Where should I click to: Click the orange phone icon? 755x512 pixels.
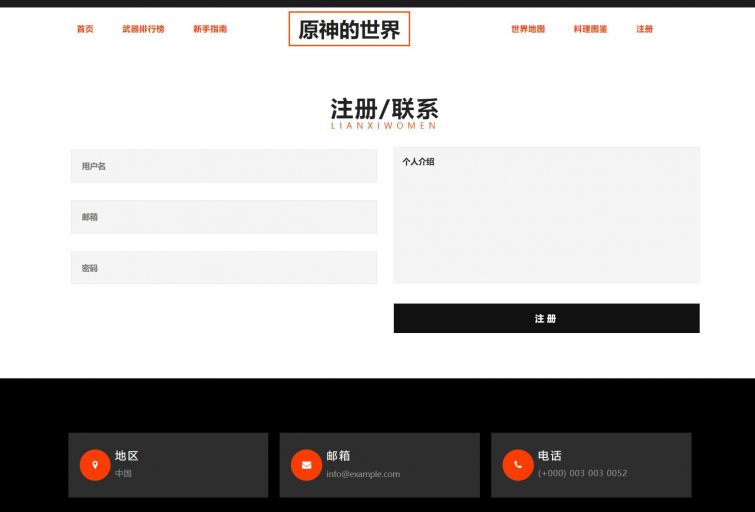[x=518, y=465]
